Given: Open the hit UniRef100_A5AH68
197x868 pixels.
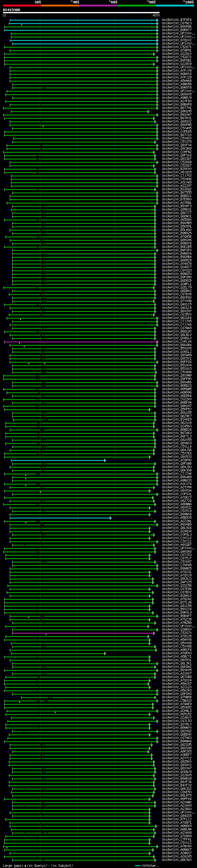Looking at the screenshot, I should [x=176, y=81].
